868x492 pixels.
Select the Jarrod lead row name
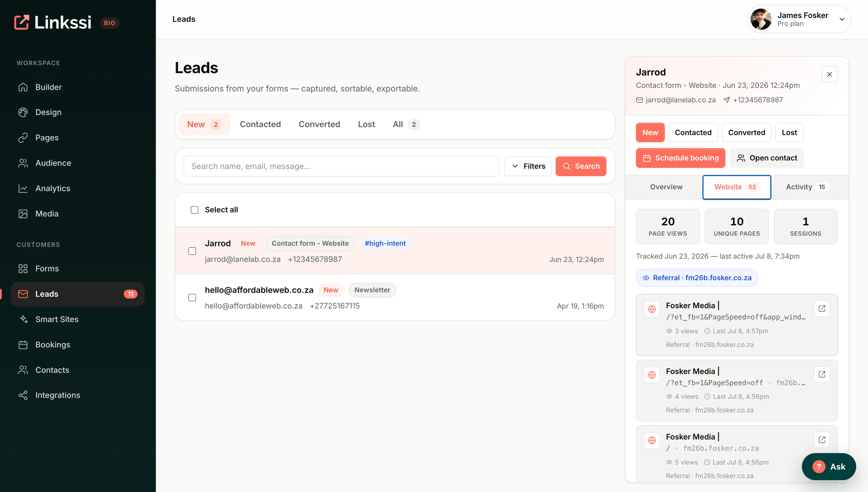(x=218, y=243)
